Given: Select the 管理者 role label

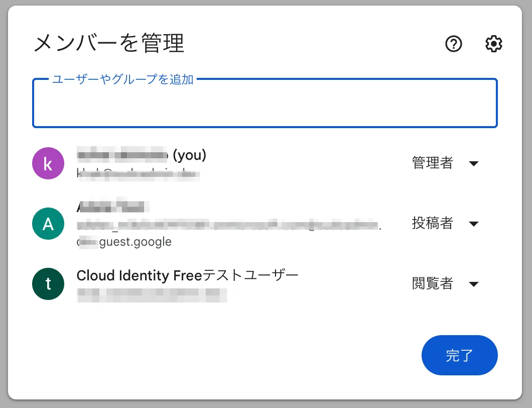Looking at the screenshot, I should pos(433,163).
